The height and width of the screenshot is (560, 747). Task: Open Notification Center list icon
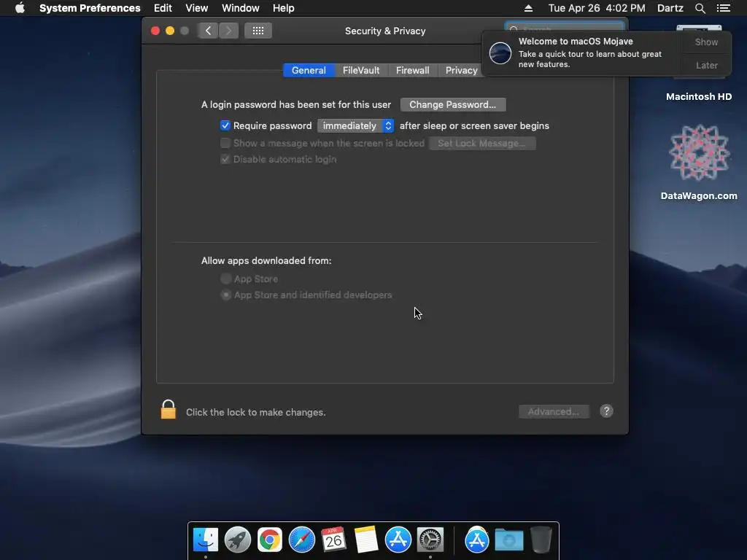coord(723,8)
